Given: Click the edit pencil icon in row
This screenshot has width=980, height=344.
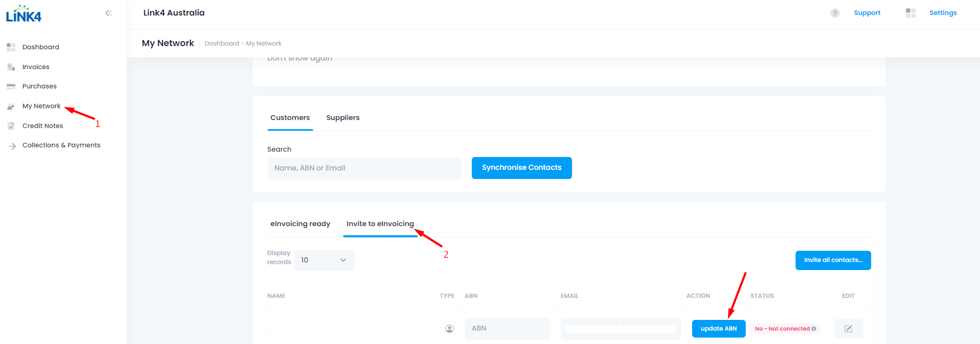Looking at the screenshot, I should pyautogui.click(x=848, y=328).
